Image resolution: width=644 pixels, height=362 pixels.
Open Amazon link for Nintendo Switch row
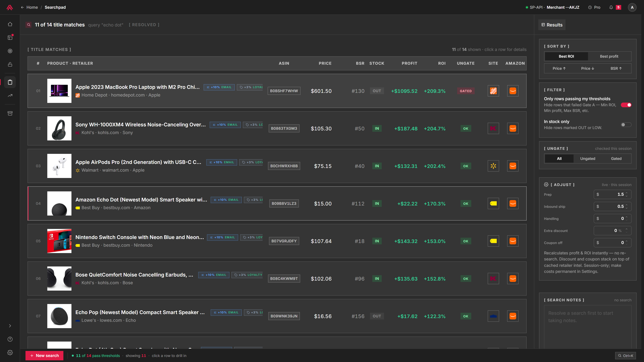click(x=513, y=241)
